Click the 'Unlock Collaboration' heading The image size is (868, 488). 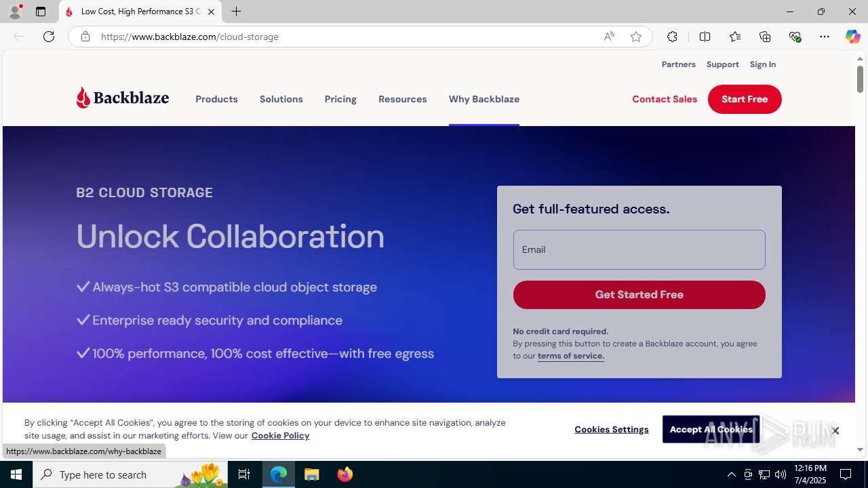coord(231,237)
